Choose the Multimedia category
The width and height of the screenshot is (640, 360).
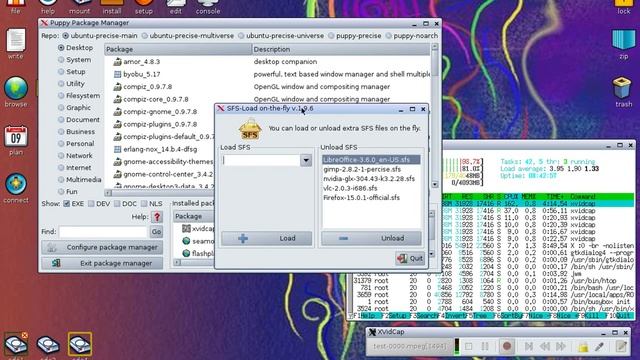pos(80,180)
